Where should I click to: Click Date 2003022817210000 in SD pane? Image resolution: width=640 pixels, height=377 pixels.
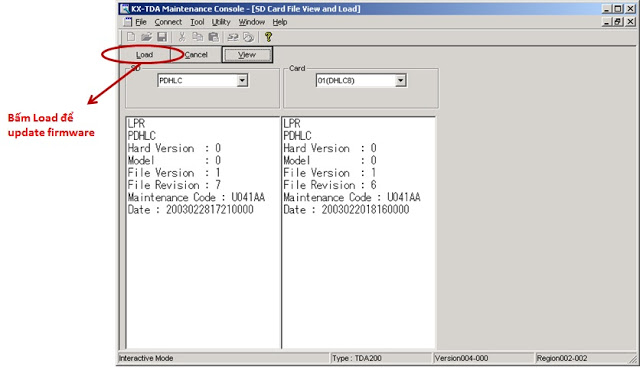(x=191, y=210)
